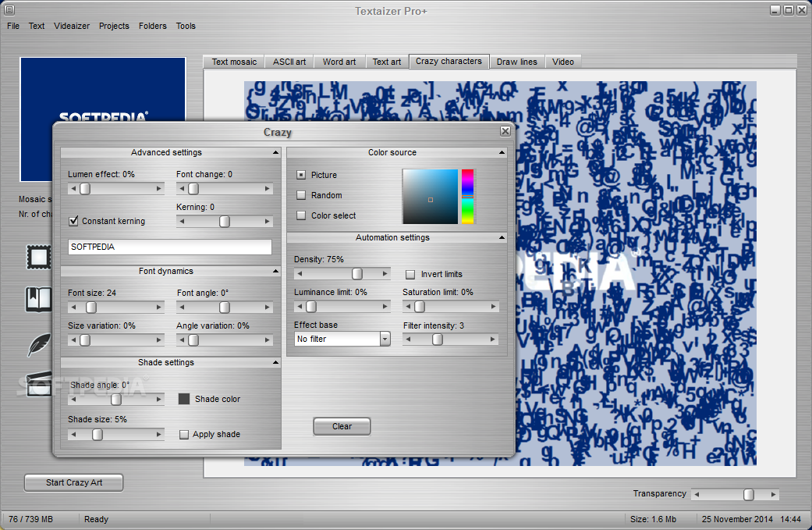The width and height of the screenshot is (812, 530).
Task: Click left arrow of Font size slider
Action: pos(73,308)
